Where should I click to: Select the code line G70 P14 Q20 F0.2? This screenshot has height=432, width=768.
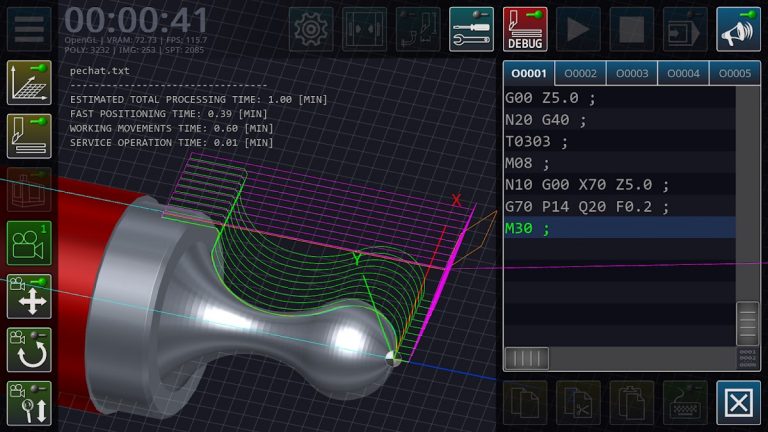[x=586, y=206]
